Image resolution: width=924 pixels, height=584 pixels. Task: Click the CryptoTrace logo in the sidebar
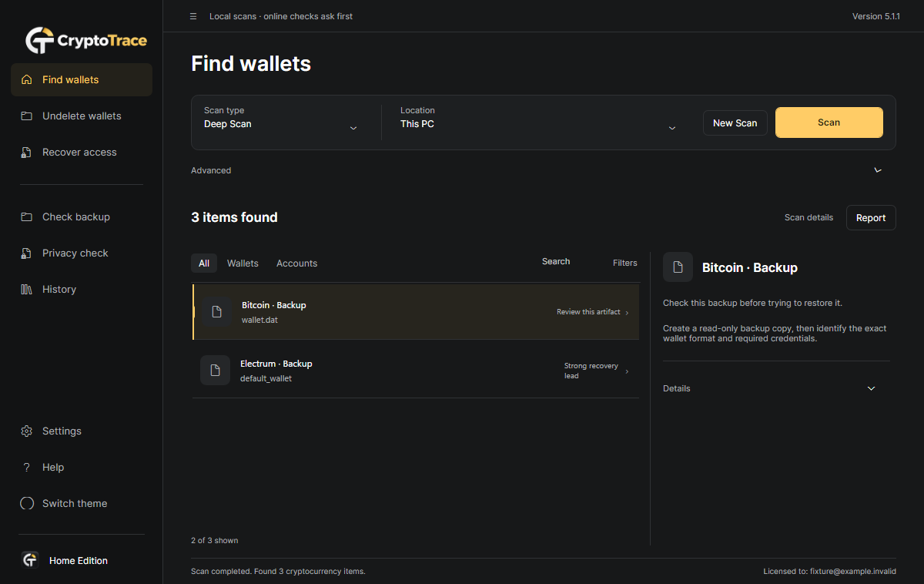tap(85, 40)
